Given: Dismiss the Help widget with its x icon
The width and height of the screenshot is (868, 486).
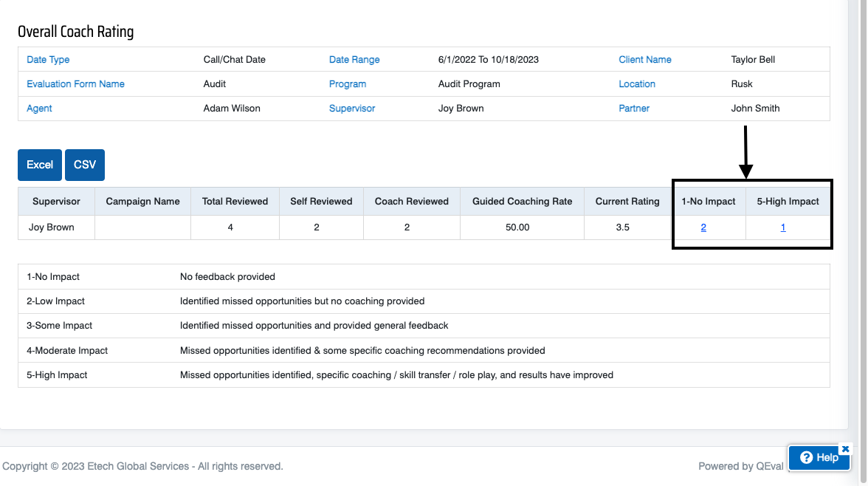Looking at the screenshot, I should pyautogui.click(x=845, y=448).
